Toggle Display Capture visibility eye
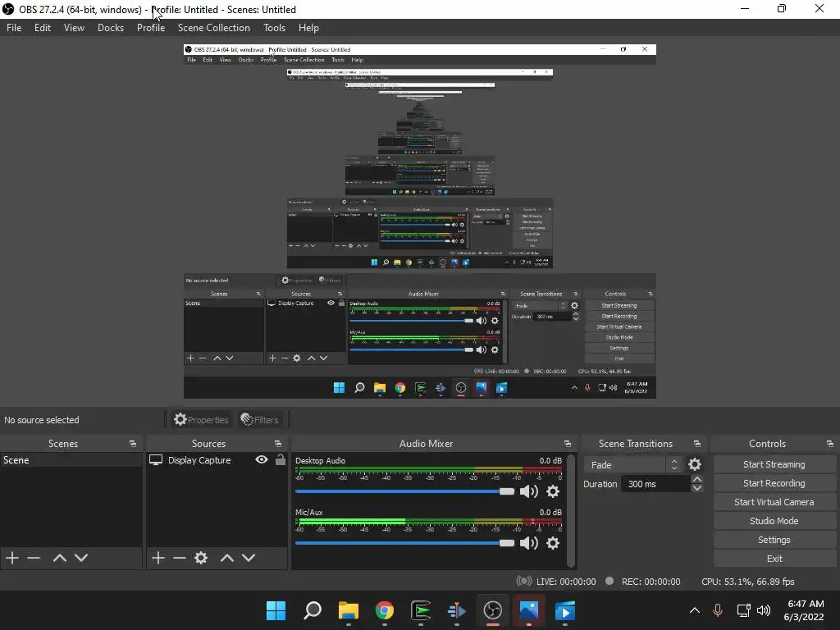This screenshot has height=630, width=840. [262, 459]
